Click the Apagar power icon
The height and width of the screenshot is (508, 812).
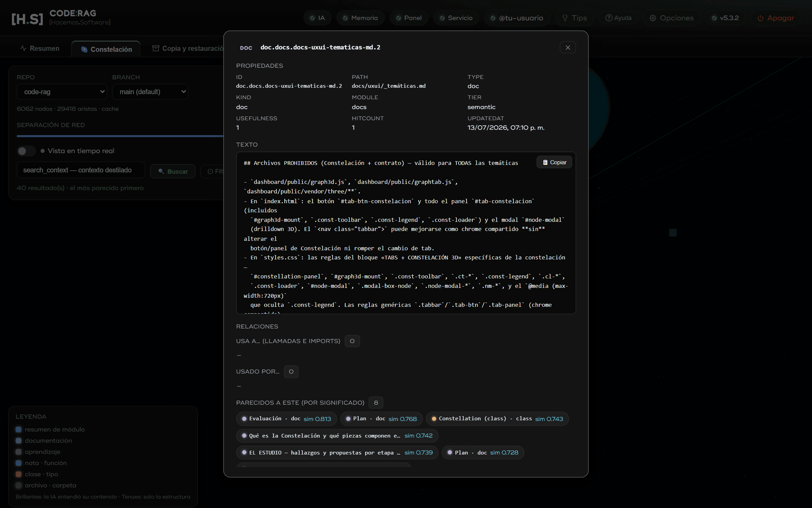click(760, 18)
